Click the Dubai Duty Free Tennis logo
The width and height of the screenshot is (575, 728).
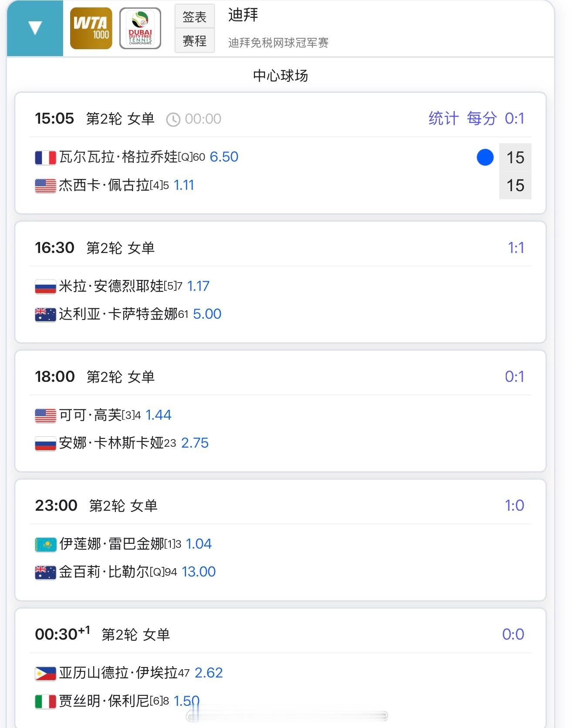point(140,28)
